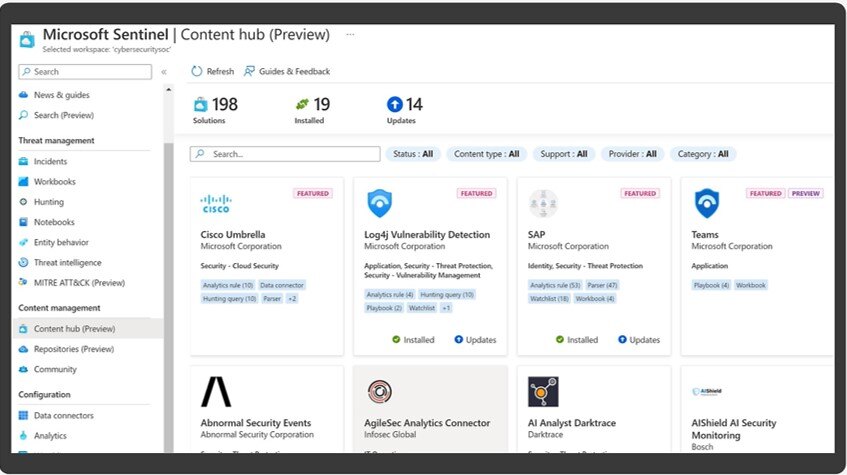Viewport: 847px width, 475px height.
Task: Select Community in Content management
Action: [55, 369]
